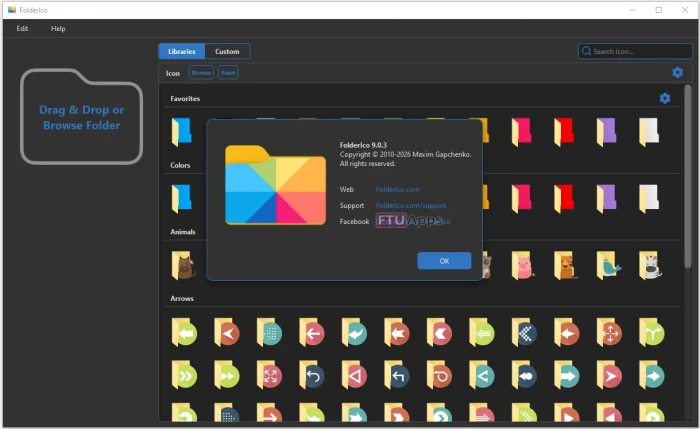Select the four-way move arrows folder icon
700x429 pixels.
pos(607,333)
